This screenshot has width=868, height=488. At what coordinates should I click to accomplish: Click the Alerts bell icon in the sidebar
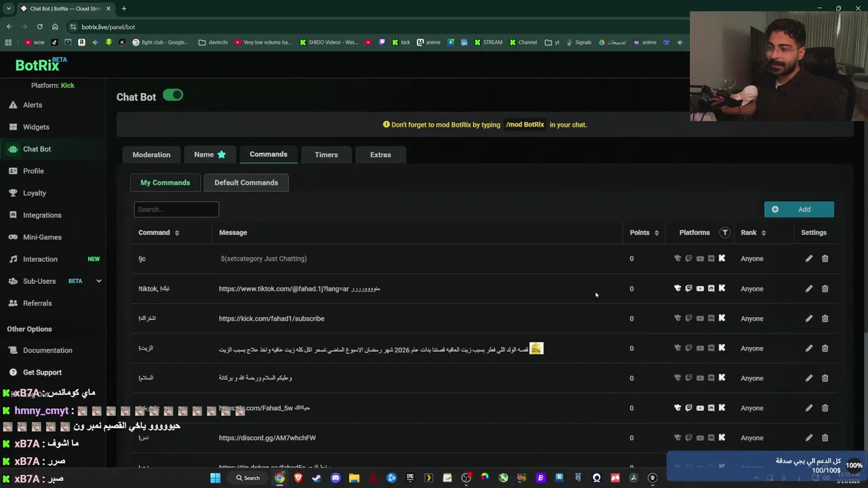tap(13, 105)
